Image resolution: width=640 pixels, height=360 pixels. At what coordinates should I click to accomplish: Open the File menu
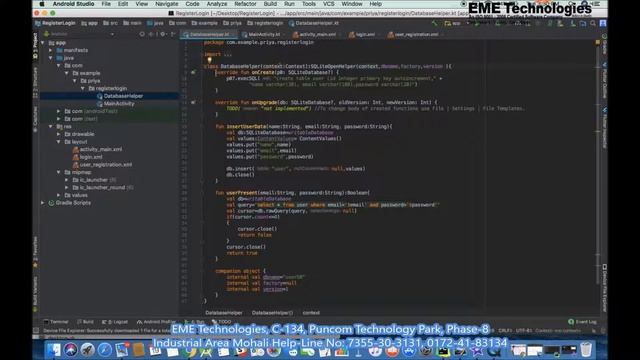coord(106,4)
